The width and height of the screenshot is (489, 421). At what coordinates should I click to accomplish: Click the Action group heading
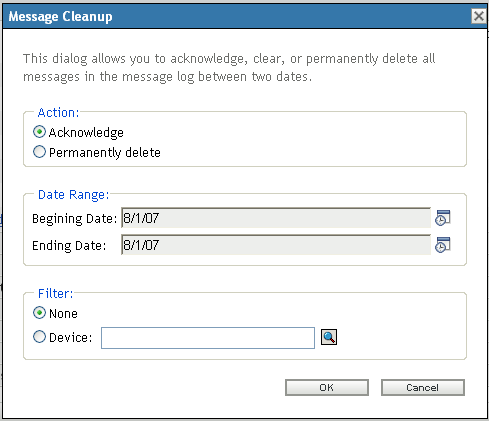pos(58,113)
